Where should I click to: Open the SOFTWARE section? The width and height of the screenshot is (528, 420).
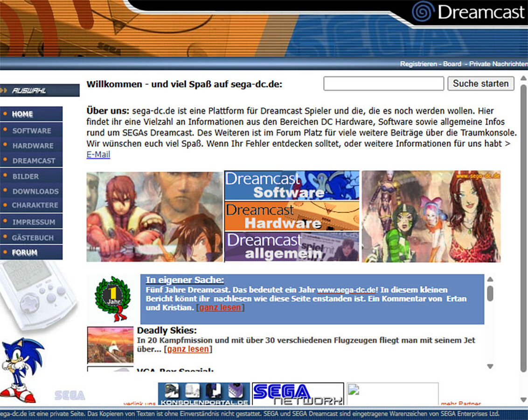[31, 130]
